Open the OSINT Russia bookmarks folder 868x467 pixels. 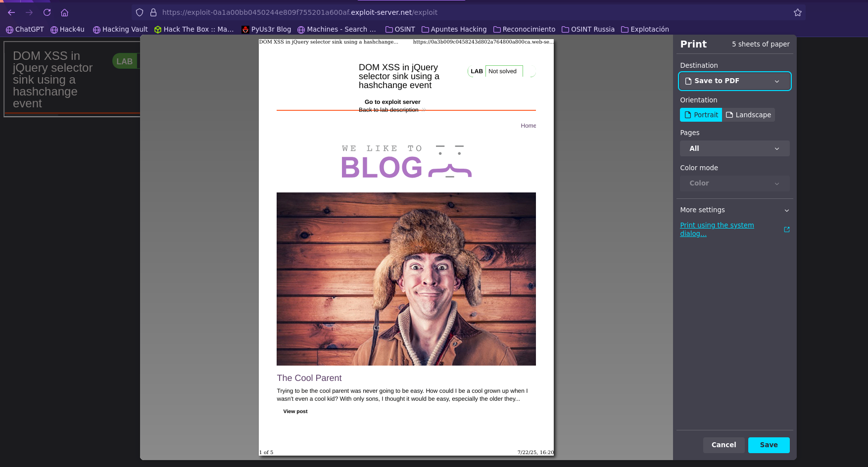pyautogui.click(x=588, y=29)
